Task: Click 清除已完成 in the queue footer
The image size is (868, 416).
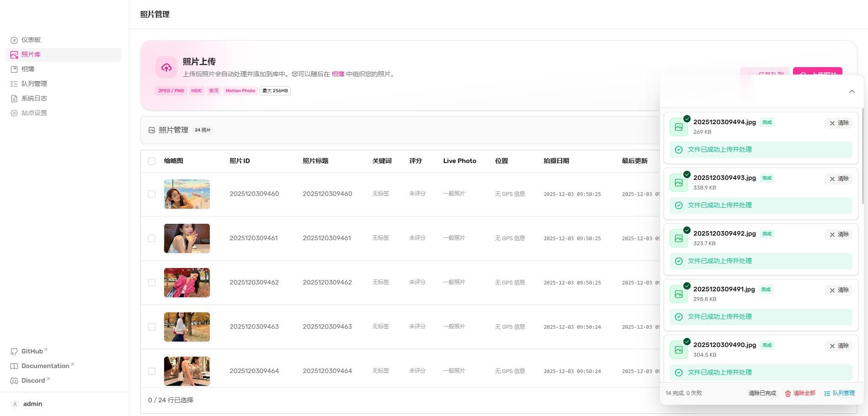Action: [762, 393]
